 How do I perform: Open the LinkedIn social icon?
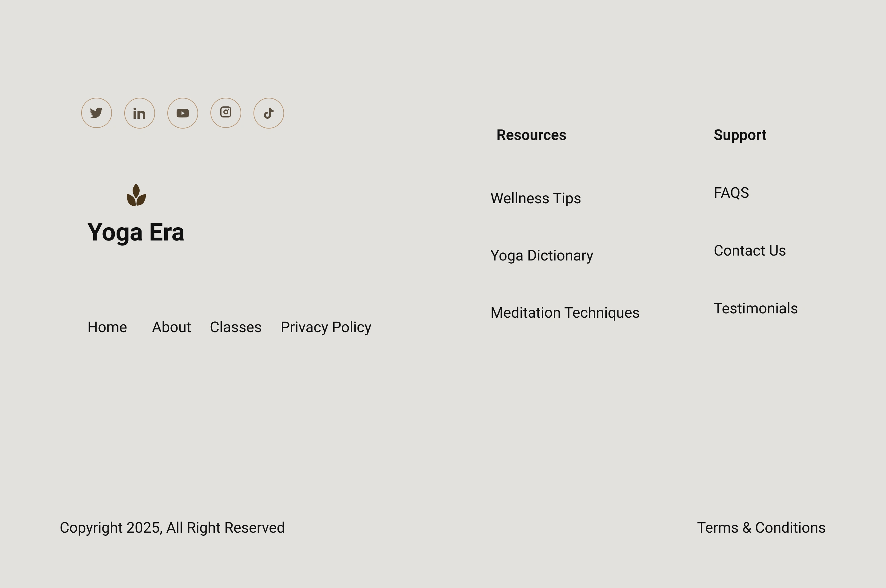click(140, 113)
